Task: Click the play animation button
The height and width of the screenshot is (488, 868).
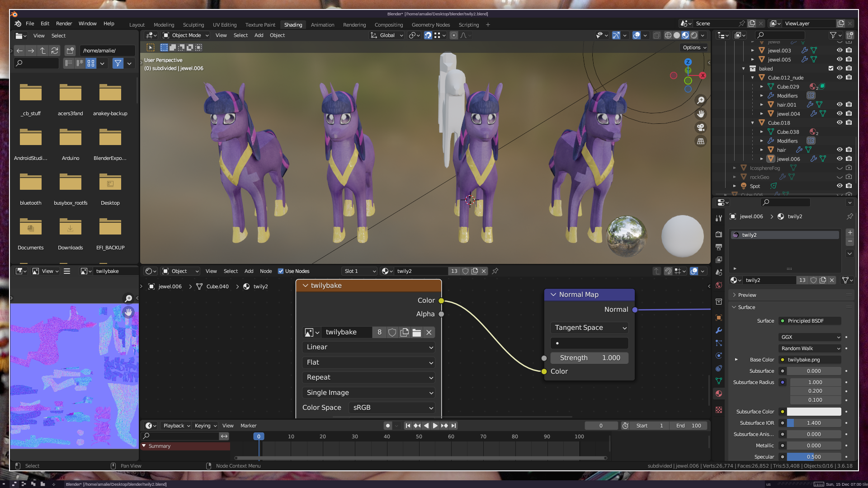Action: coord(435,426)
